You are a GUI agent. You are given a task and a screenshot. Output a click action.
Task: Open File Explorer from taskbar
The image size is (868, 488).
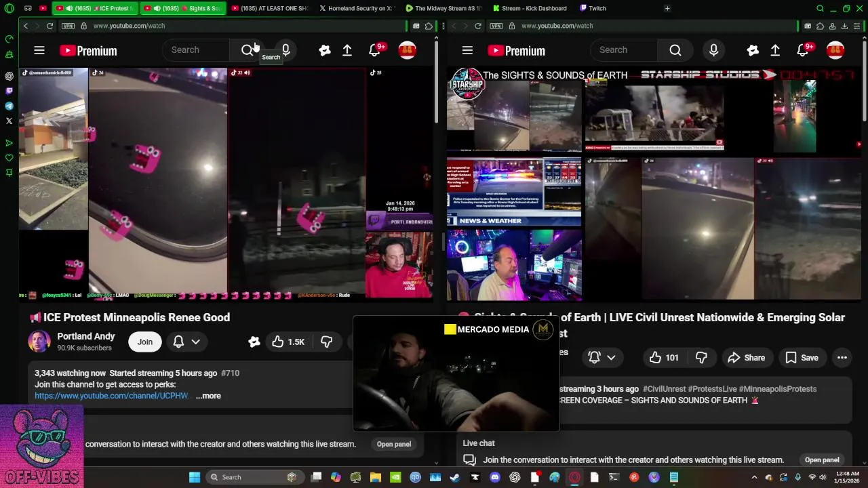375,477
